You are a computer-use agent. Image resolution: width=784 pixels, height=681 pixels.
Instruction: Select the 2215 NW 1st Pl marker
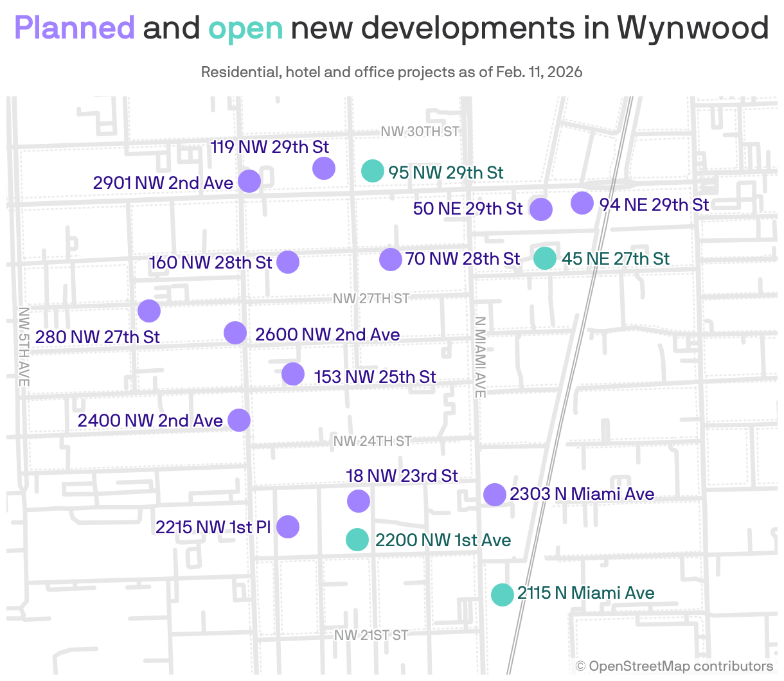pyautogui.click(x=287, y=526)
